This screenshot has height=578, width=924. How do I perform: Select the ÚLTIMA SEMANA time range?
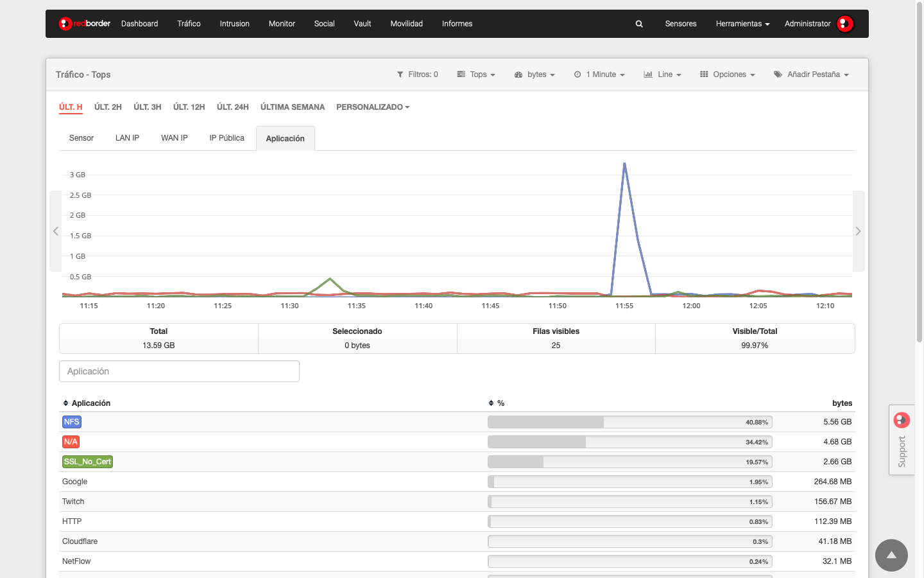[293, 107]
